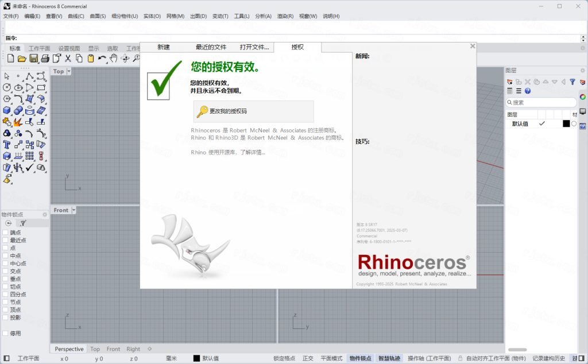Enable the 垂点 osnap checkbox

pos(5,278)
